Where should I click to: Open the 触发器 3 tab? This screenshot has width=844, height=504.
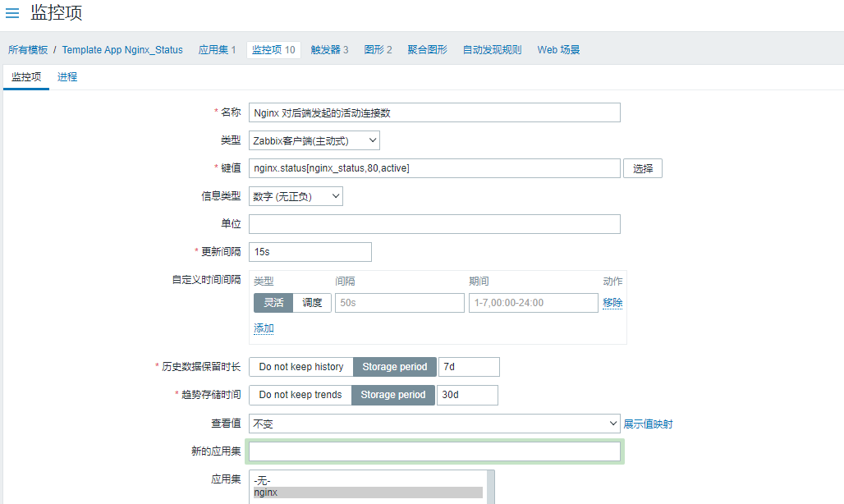click(329, 50)
